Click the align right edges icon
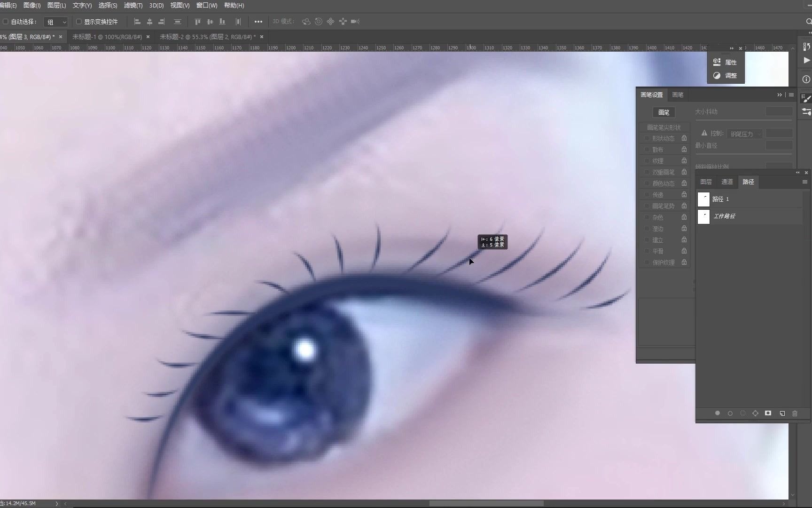This screenshot has height=508, width=812. [x=162, y=22]
